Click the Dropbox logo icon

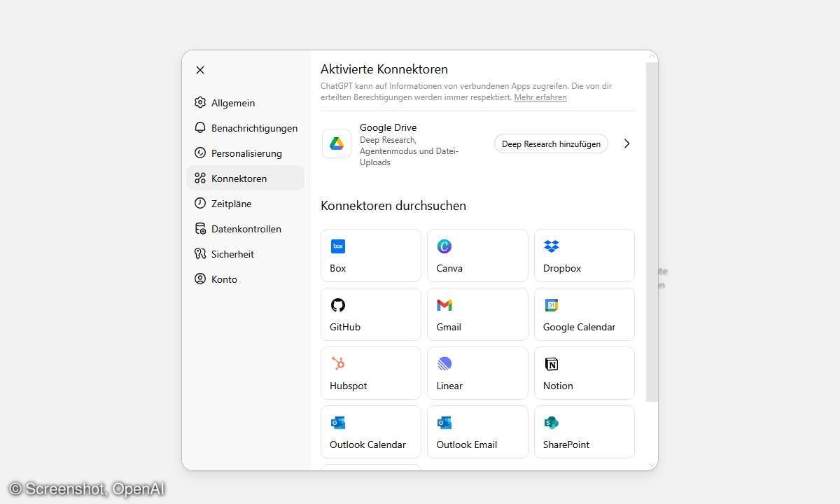pyautogui.click(x=552, y=246)
